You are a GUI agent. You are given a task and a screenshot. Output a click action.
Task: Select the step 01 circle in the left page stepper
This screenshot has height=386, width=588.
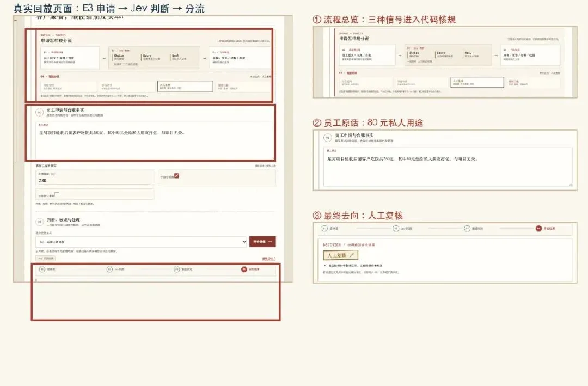point(42,269)
